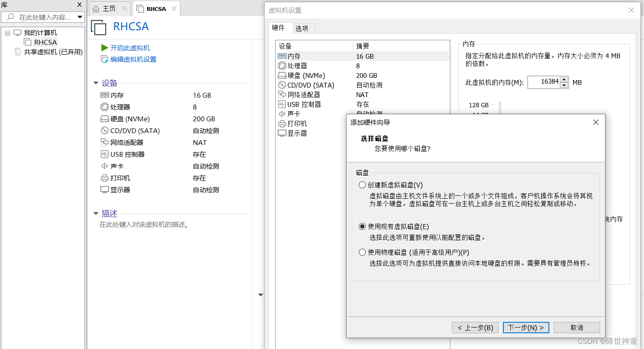Increase memory value with the up spinner
The image size is (644, 349).
tap(564, 80)
